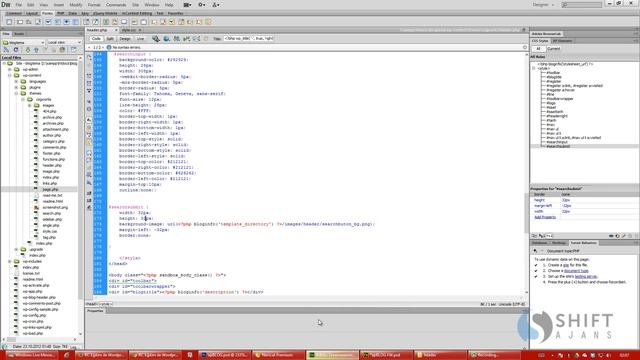Open the Window menu
This screenshot has width=640, height=360.
coord(152,5)
